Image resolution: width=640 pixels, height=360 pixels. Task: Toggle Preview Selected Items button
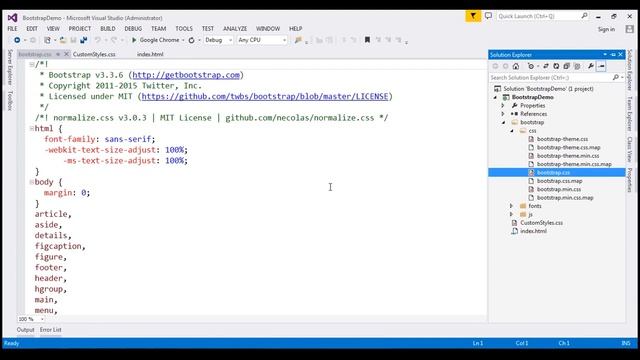[601, 66]
